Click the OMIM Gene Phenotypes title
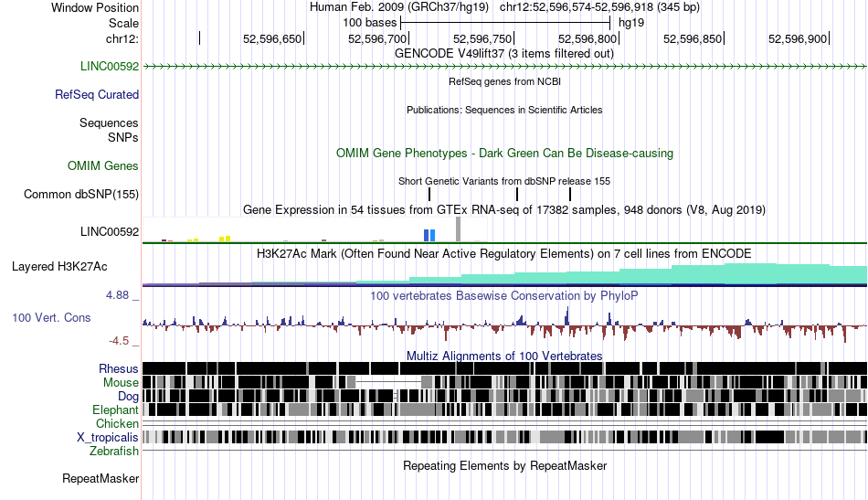Image resolution: width=868 pixels, height=500 pixels. click(505, 154)
